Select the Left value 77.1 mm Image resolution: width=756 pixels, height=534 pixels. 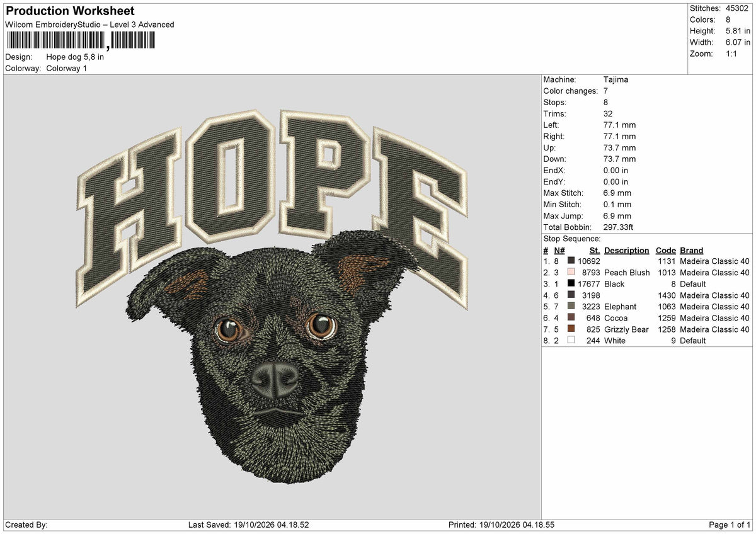(x=619, y=125)
